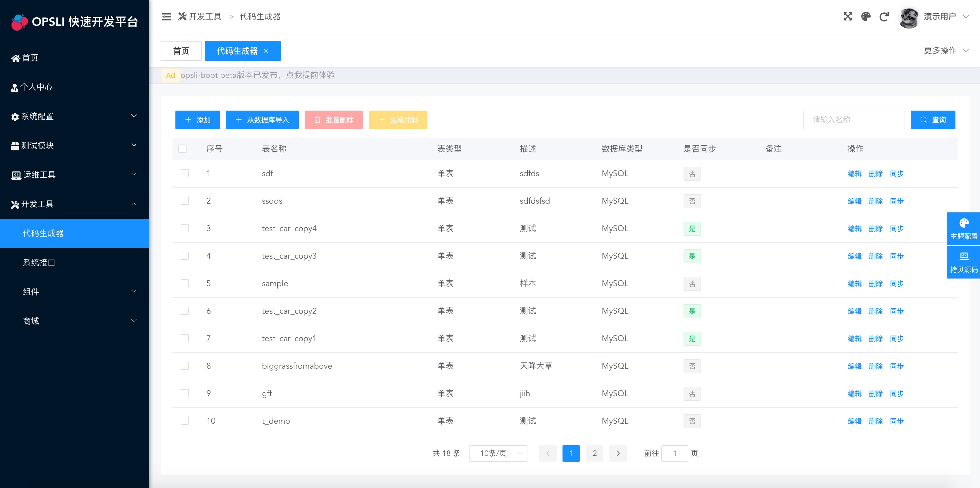Open the 更多操作 dropdown
This screenshot has width=980, height=488.
946,51
